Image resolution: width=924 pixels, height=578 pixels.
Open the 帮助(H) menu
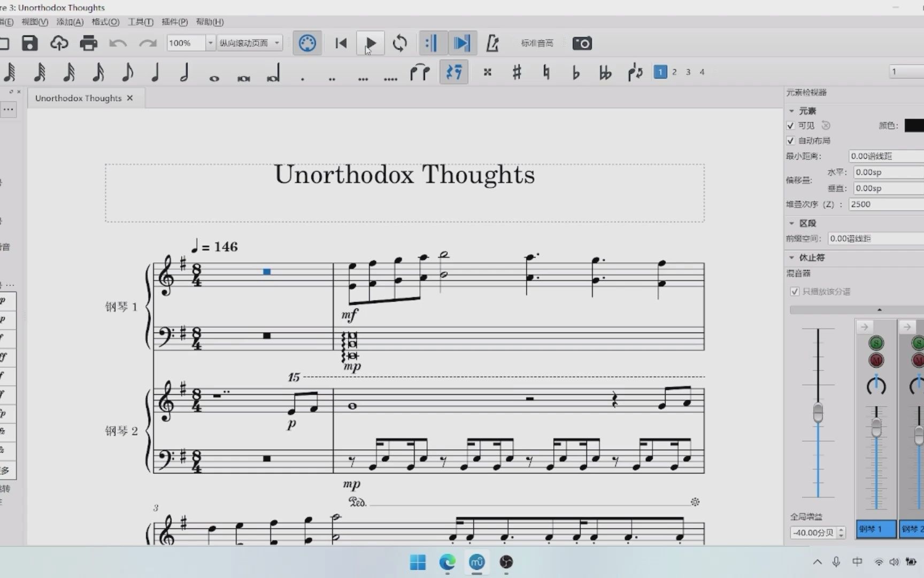tap(210, 22)
